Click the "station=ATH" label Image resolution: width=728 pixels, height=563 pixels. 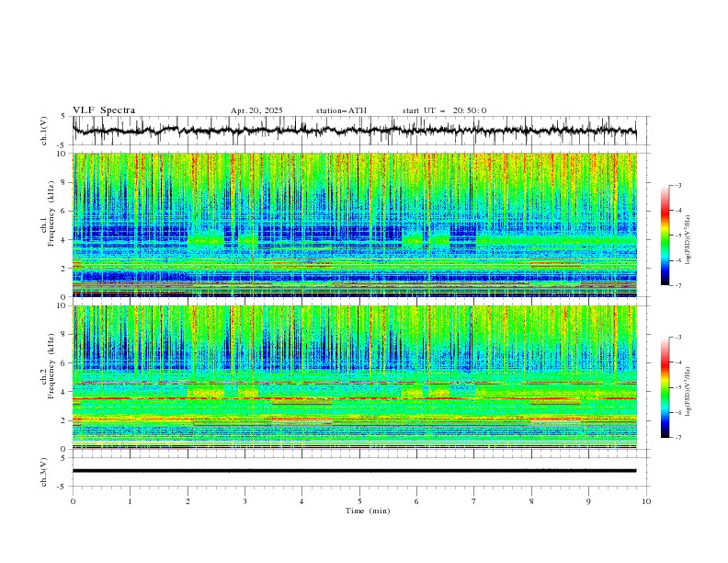coord(341,110)
